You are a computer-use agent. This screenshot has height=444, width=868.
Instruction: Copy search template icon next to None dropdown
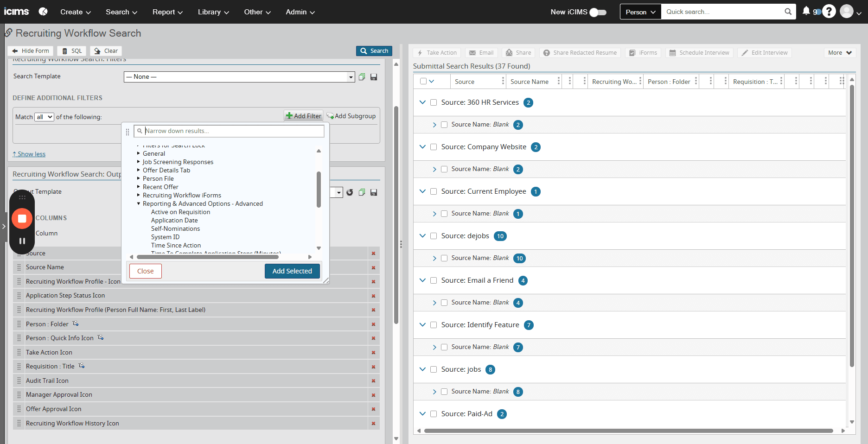(x=362, y=77)
